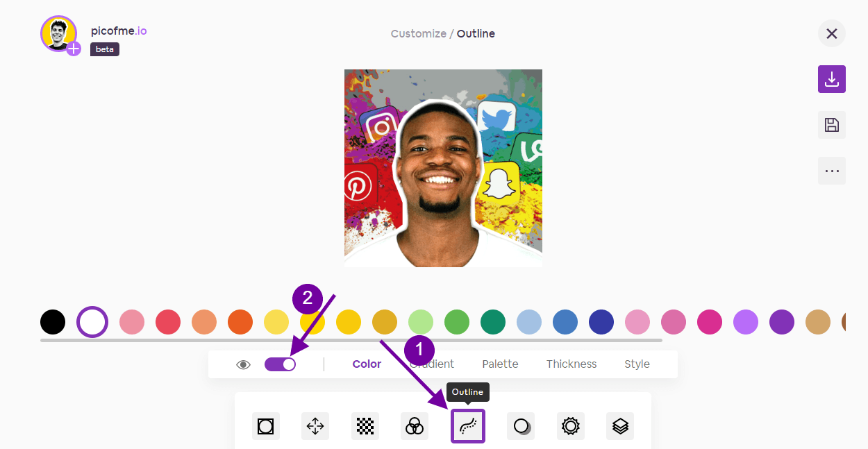Viewport: 868px width, 449px height.
Task: Click the profile picture preview image
Action: coord(443,168)
